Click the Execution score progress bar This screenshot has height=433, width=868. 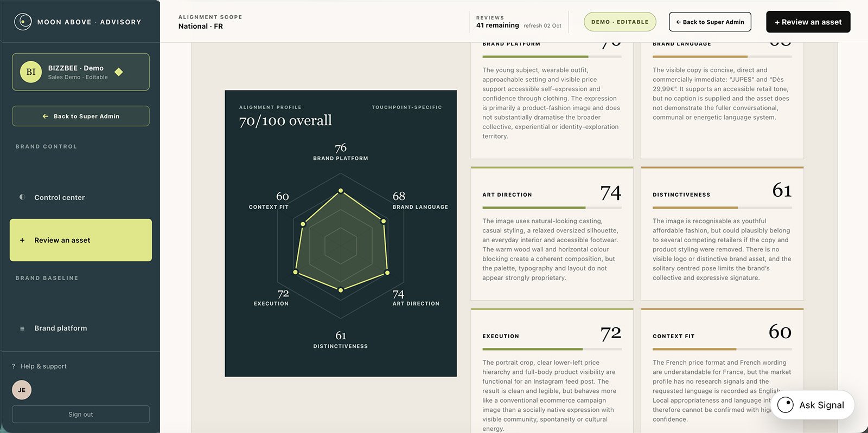click(x=552, y=349)
